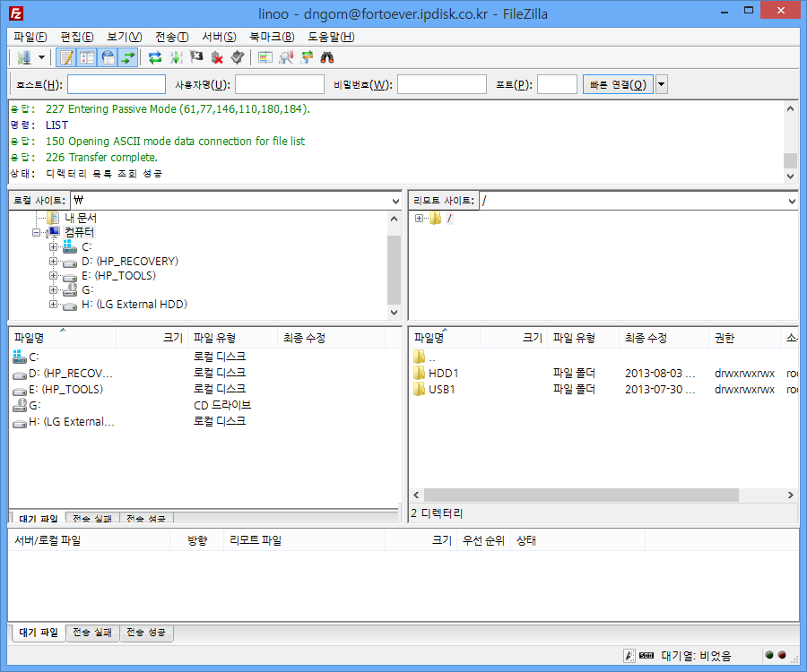Viewport: 807px width, 672px height.
Task: Toggle synchronized browsing icon
Action: click(x=307, y=57)
